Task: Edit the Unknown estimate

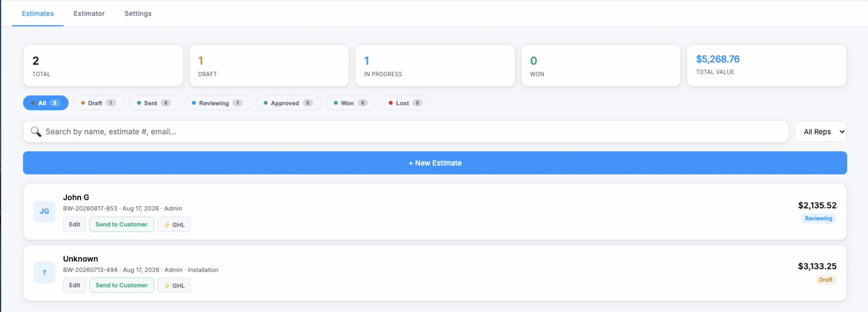Action: pos(75,285)
